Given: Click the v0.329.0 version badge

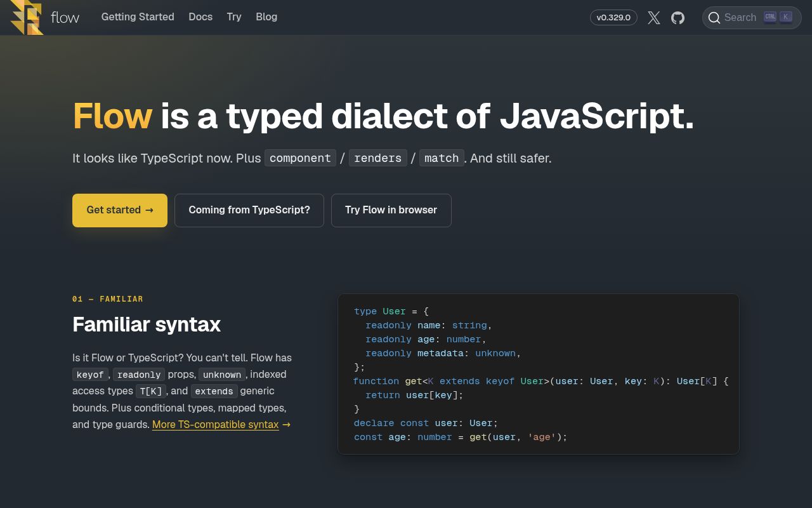Looking at the screenshot, I should [613, 17].
